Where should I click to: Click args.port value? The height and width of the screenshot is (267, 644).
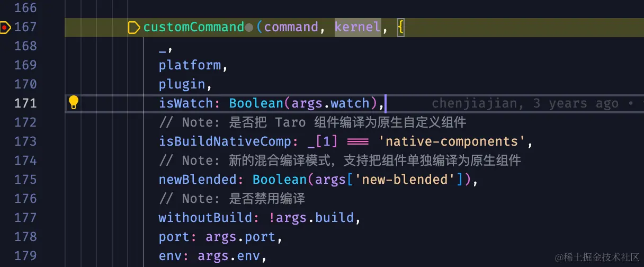point(240,237)
